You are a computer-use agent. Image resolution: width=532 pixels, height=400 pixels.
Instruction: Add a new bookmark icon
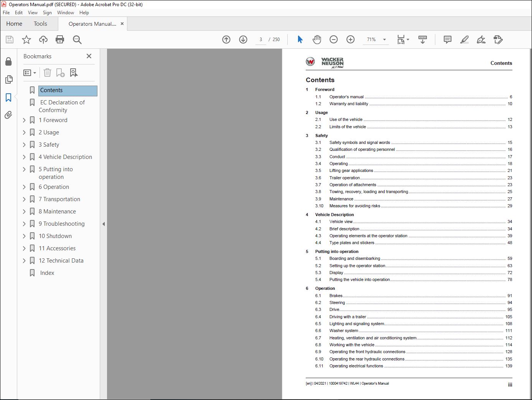61,73
